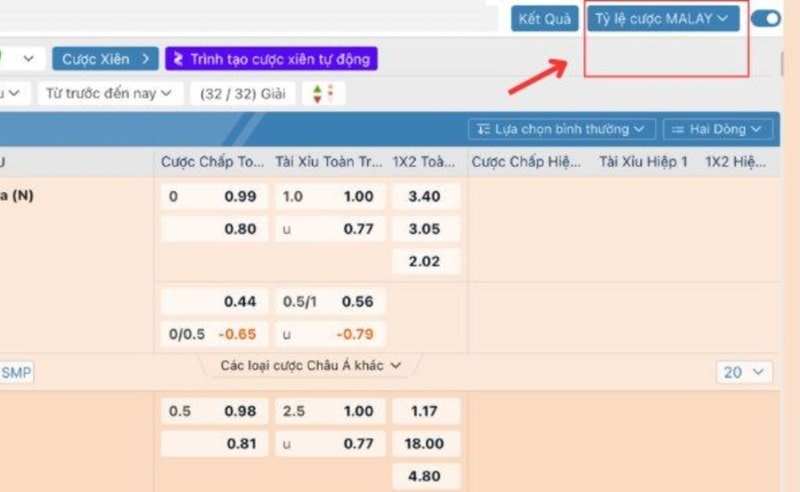Click the vertical scrollbar at right edge
Viewport: 800px width, 492px height.
[x=782, y=63]
